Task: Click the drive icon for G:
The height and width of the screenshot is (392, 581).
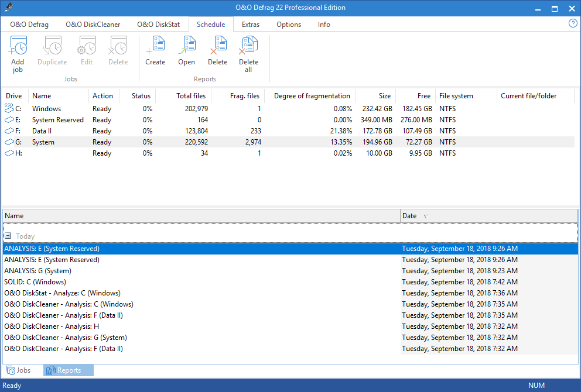Action: [x=9, y=142]
